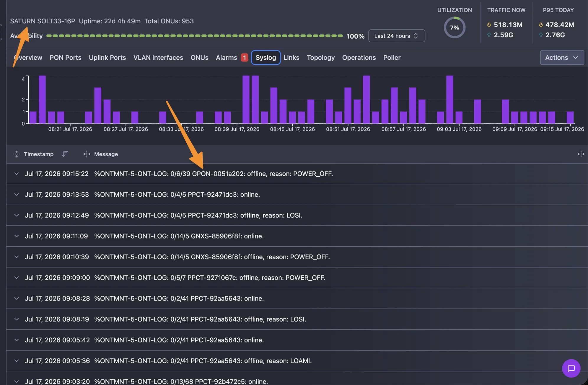Image resolution: width=588 pixels, height=385 pixels.
Task: Expand the 09:08:28 log entry
Action: (x=17, y=298)
